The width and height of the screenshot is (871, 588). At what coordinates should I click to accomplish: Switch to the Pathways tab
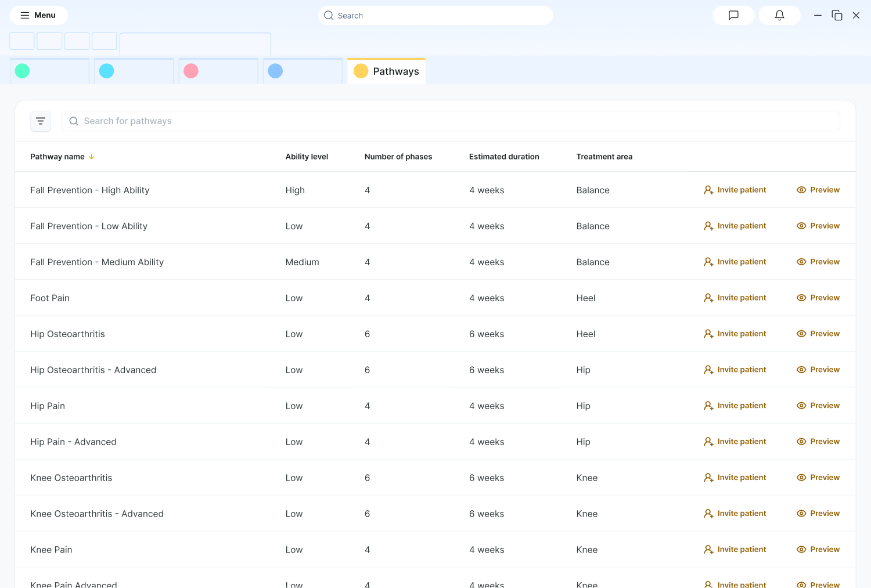tap(386, 71)
